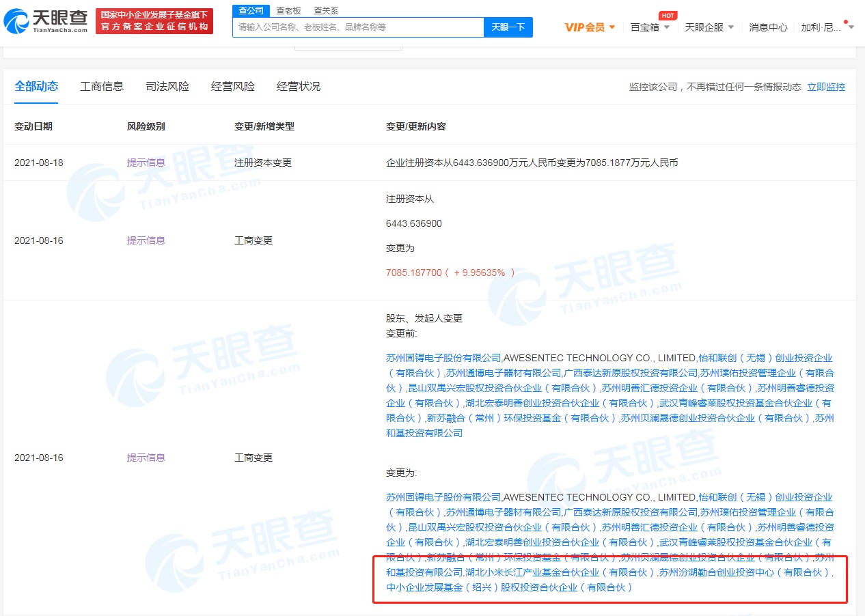Image resolution: width=865 pixels, height=616 pixels.
Task: Open the 百宝箱 dropdown menu
Action: [650, 27]
